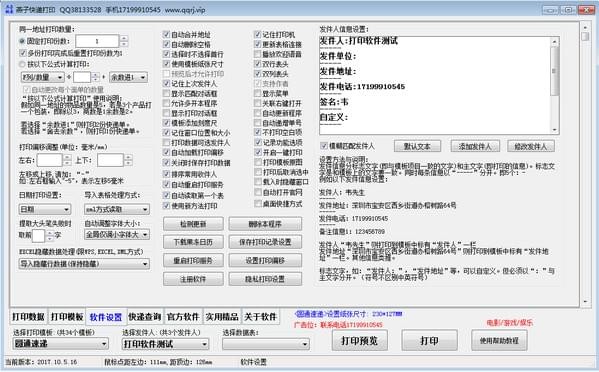This screenshot has width=599, height=372.
Task: Open the 快递查询 tab
Action: tap(144, 317)
